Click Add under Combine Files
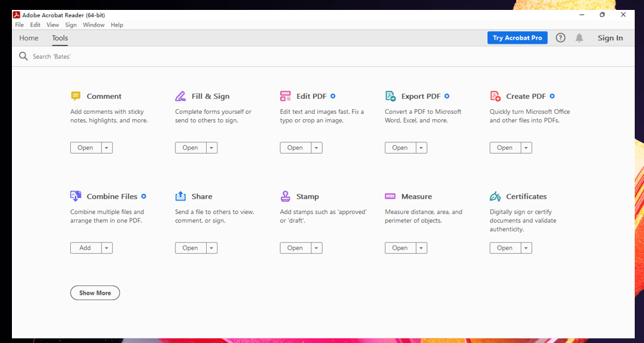The width and height of the screenshot is (644, 343). 86,248
